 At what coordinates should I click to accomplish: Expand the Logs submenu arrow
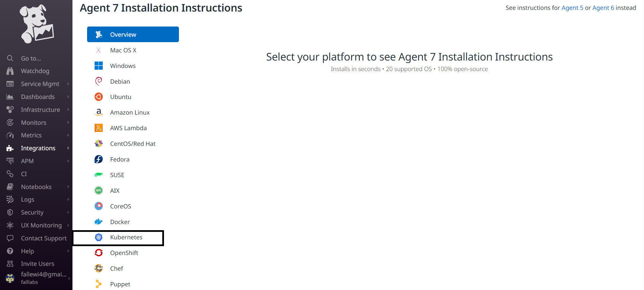tap(68, 200)
